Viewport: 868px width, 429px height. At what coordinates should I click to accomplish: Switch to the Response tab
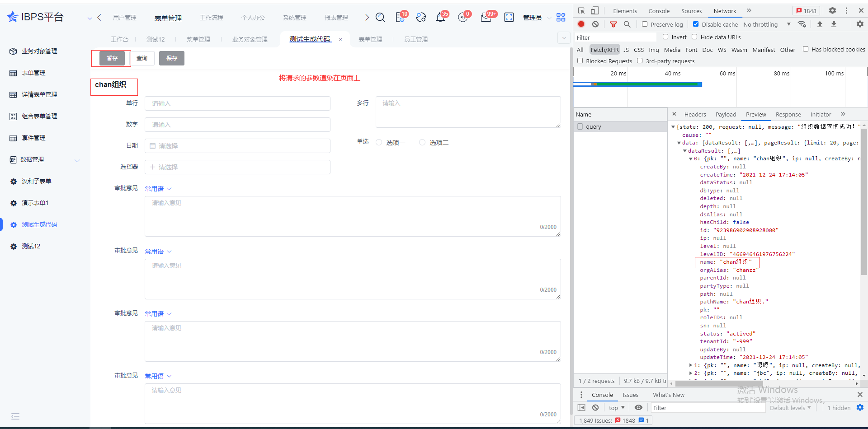coord(788,115)
